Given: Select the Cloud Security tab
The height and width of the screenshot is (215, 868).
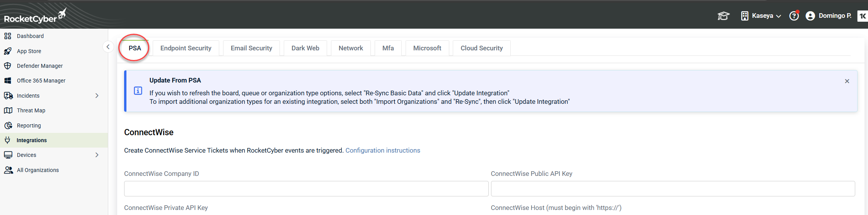Looking at the screenshot, I should (481, 48).
